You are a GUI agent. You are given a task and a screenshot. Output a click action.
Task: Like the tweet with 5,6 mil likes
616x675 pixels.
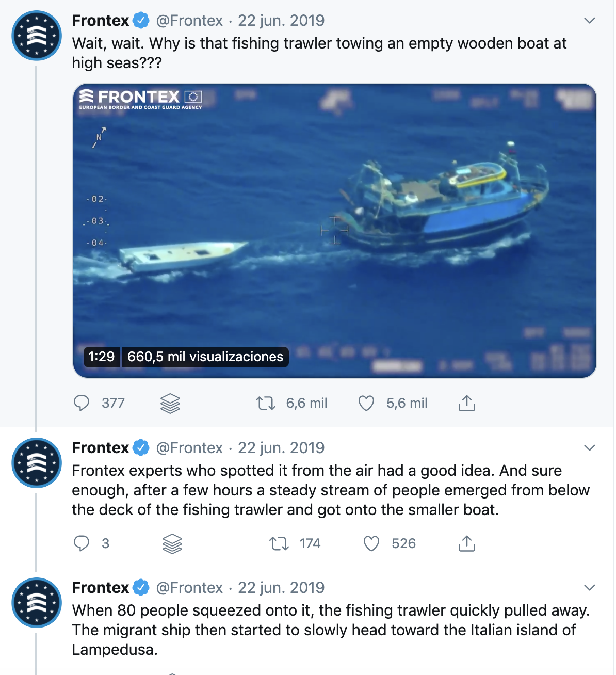pyautogui.click(x=366, y=403)
